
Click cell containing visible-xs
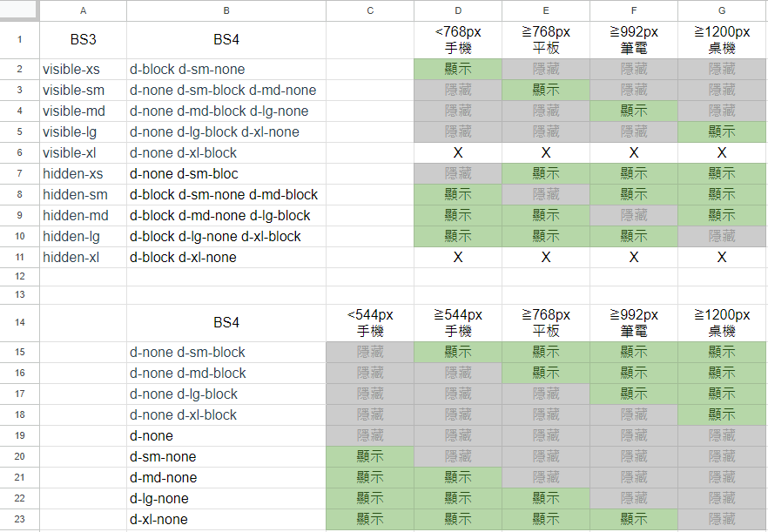tap(84, 70)
